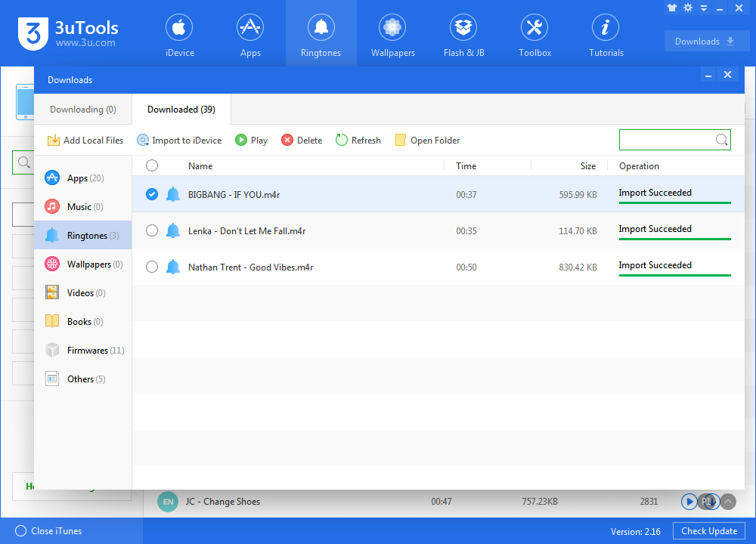Toggle the select-all checkbox in the header

pyautogui.click(x=152, y=165)
